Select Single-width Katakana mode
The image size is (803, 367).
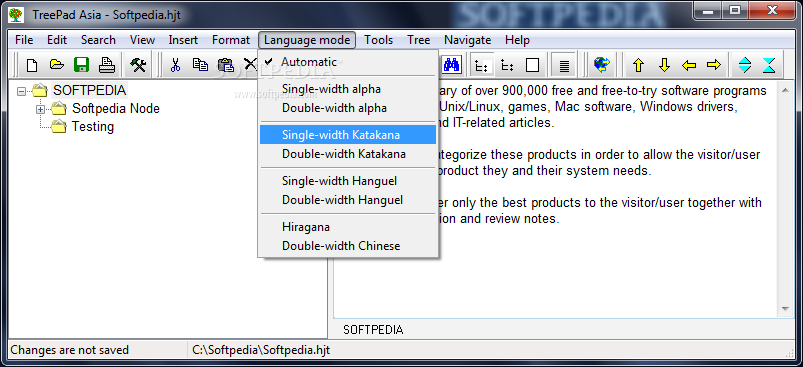[348, 135]
